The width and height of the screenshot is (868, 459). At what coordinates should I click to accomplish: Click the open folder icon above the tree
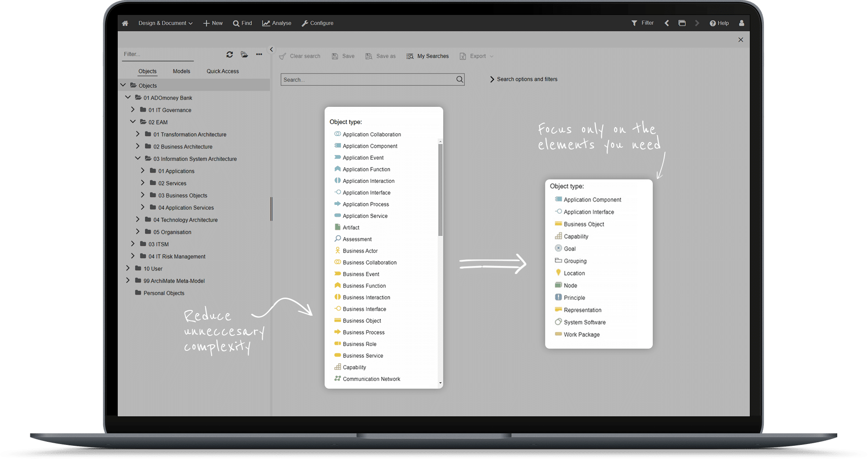tap(244, 54)
